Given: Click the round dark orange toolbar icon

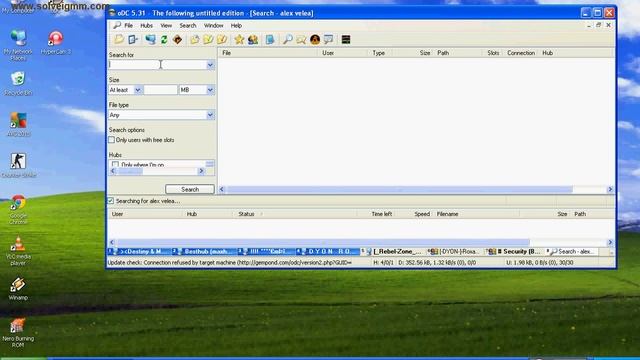Looking at the screenshot, I should (x=315, y=40).
